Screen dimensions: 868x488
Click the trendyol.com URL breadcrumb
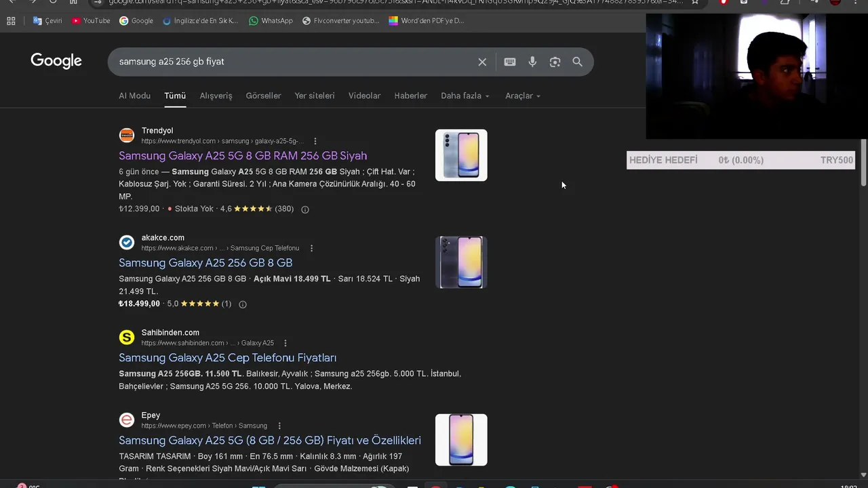(x=222, y=141)
